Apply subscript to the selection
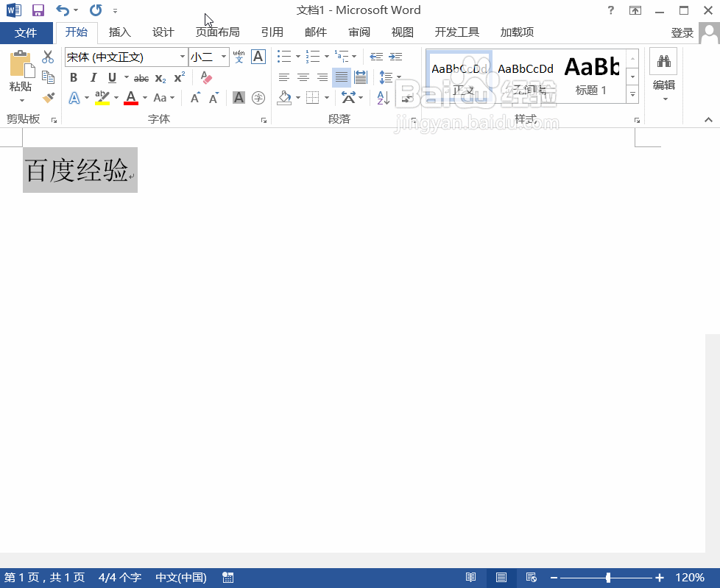Image resolution: width=720 pixels, height=588 pixels. coord(160,77)
